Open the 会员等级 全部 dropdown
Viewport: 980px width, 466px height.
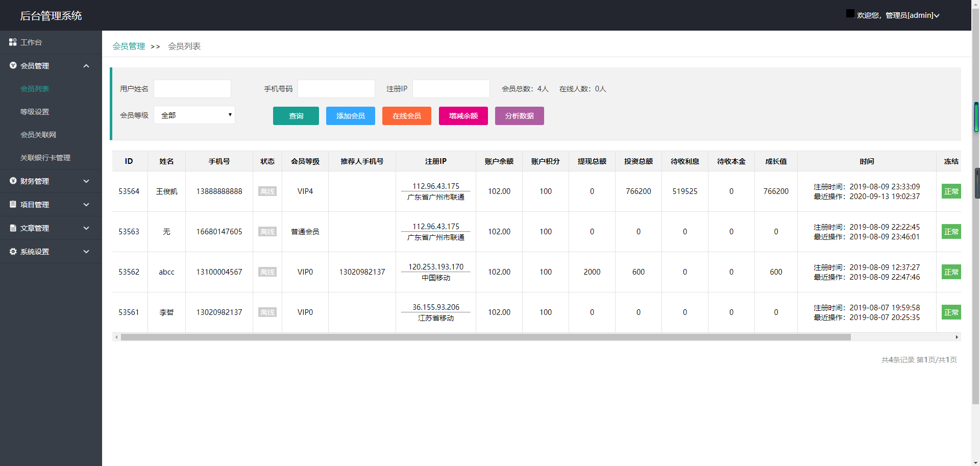click(x=194, y=115)
